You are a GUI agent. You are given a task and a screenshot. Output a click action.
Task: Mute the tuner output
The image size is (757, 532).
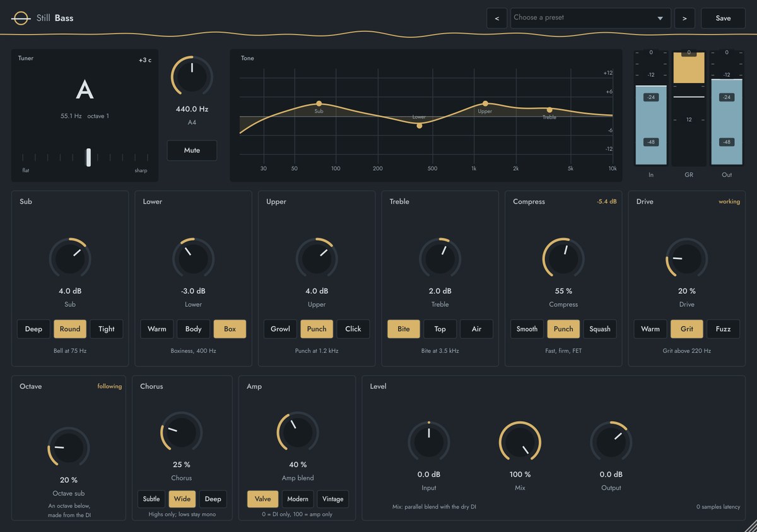192,151
